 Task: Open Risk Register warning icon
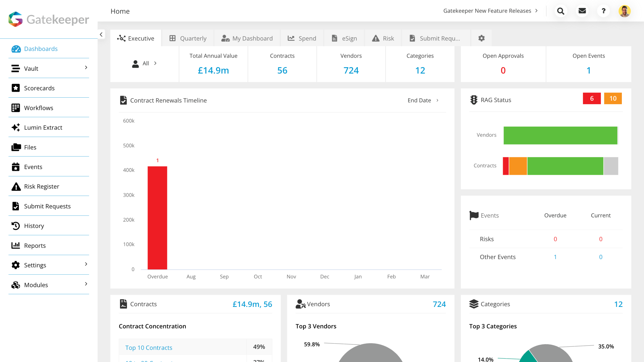(x=16, y=186)
